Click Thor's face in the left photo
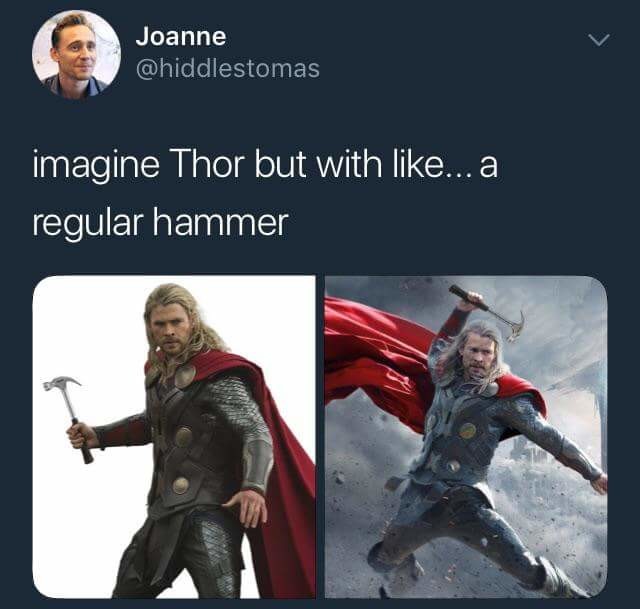This screenshot has width=640, height=609. (169, 329)
